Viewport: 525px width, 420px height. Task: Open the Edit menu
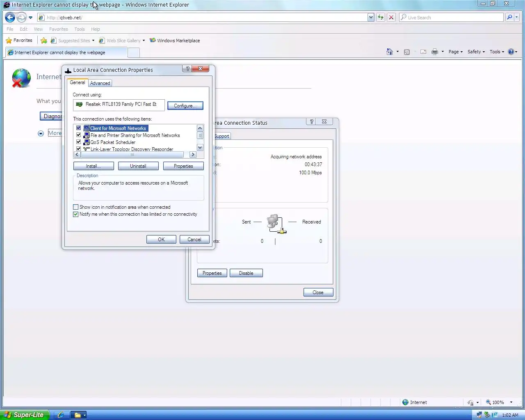23,29
